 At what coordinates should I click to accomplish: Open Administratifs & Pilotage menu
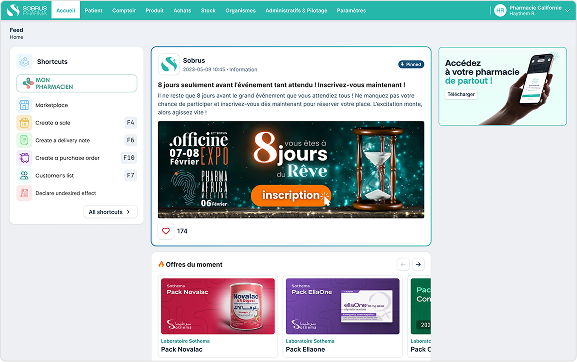tap(296, 10)
